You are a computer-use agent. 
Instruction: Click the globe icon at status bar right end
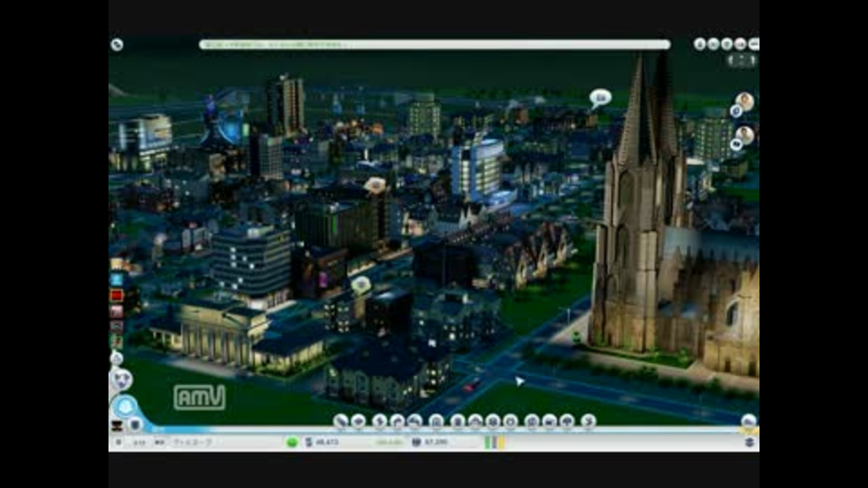tap(750, 442)
